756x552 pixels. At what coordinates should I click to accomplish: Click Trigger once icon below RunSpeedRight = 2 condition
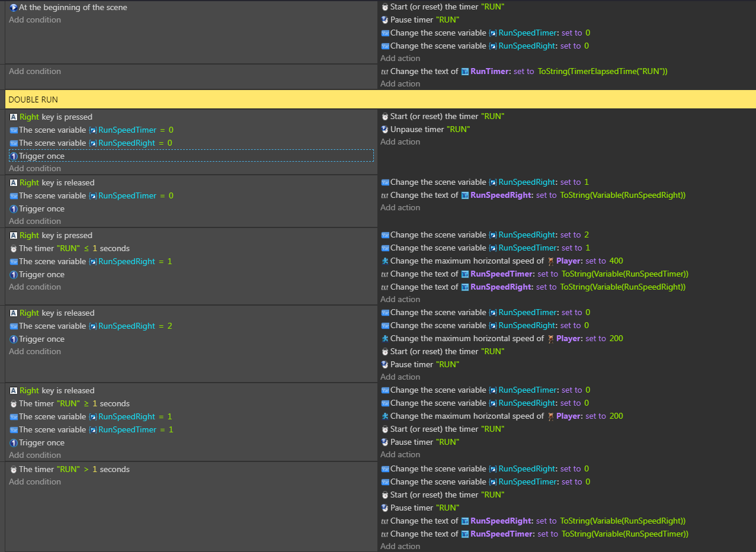[x=13, y=339]
